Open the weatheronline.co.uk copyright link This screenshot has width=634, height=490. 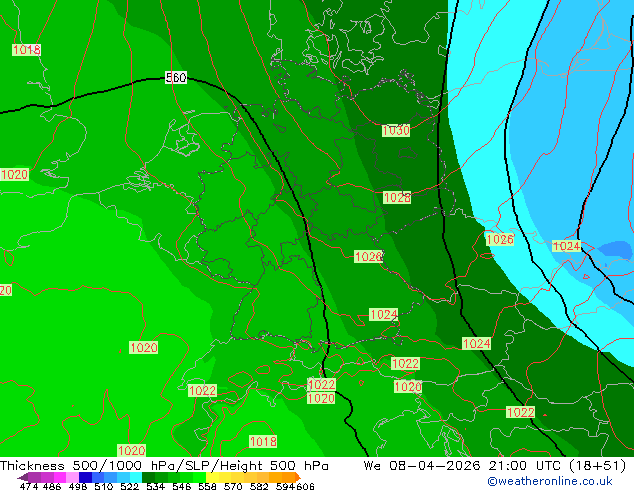coord(549,481)
